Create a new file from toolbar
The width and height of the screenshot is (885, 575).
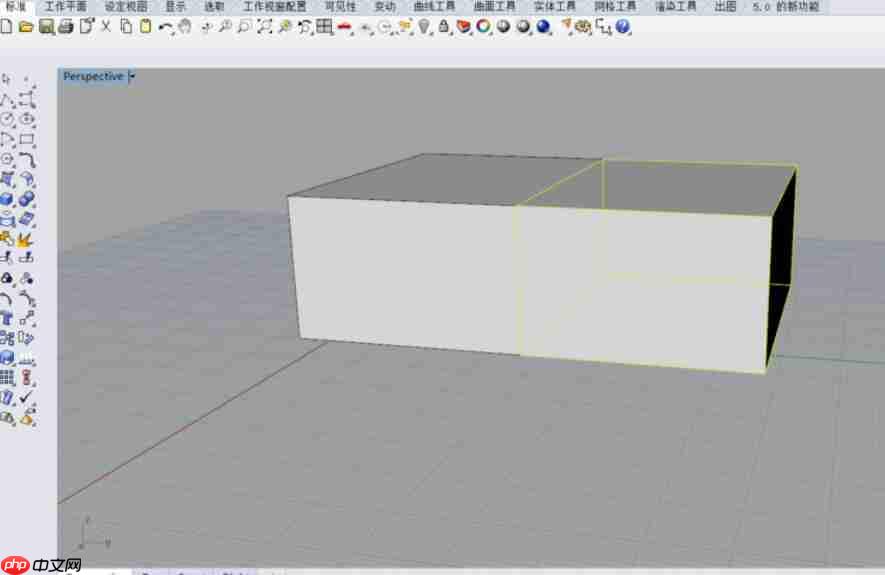6,27
